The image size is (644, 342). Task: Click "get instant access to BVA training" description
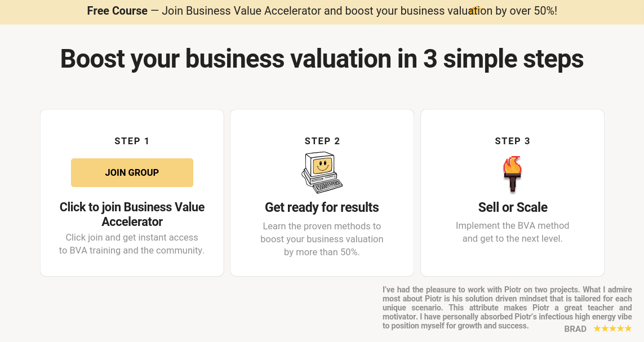[x=132, y=244]
